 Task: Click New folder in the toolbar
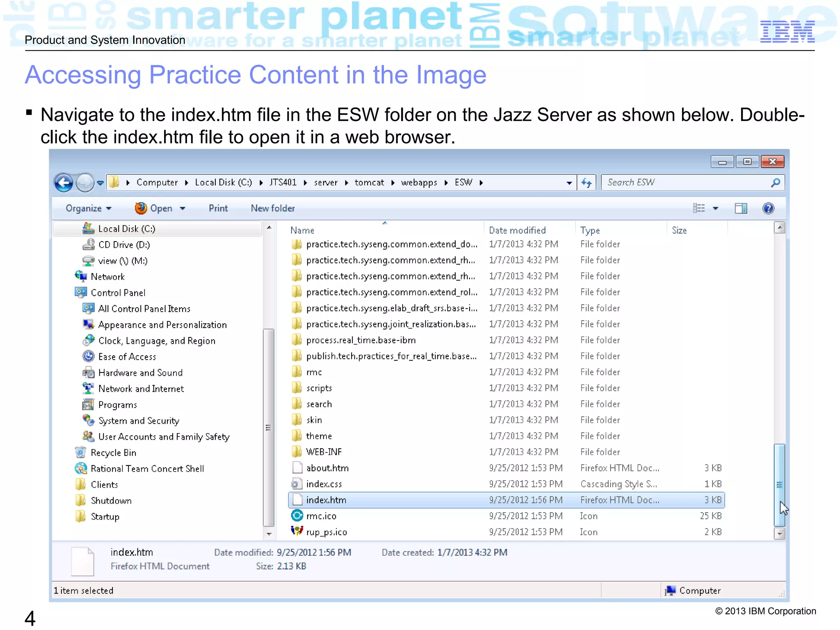273,208
